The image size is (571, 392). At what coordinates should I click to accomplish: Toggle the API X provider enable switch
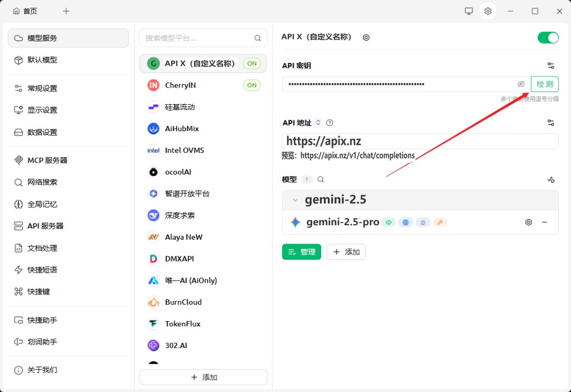pyautogui.click(x=548, y=37)
